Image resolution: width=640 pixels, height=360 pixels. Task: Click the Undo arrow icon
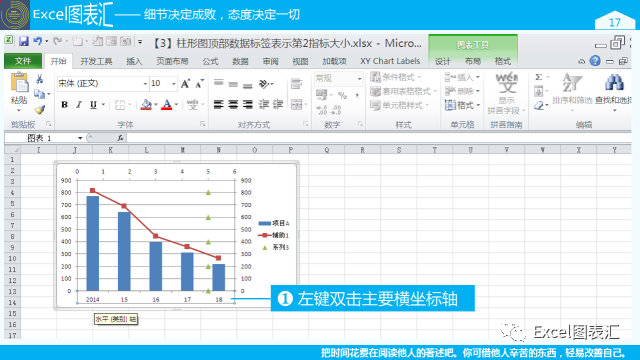[x=38, y=41]
